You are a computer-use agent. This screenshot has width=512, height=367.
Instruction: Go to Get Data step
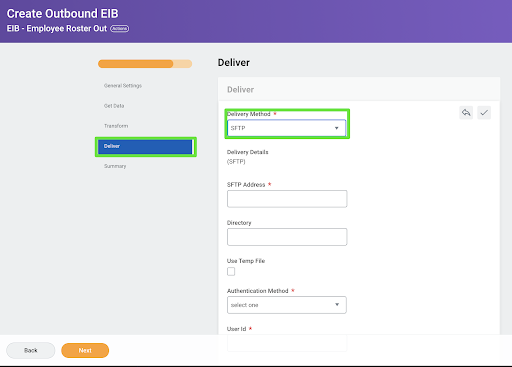point(114,106)
